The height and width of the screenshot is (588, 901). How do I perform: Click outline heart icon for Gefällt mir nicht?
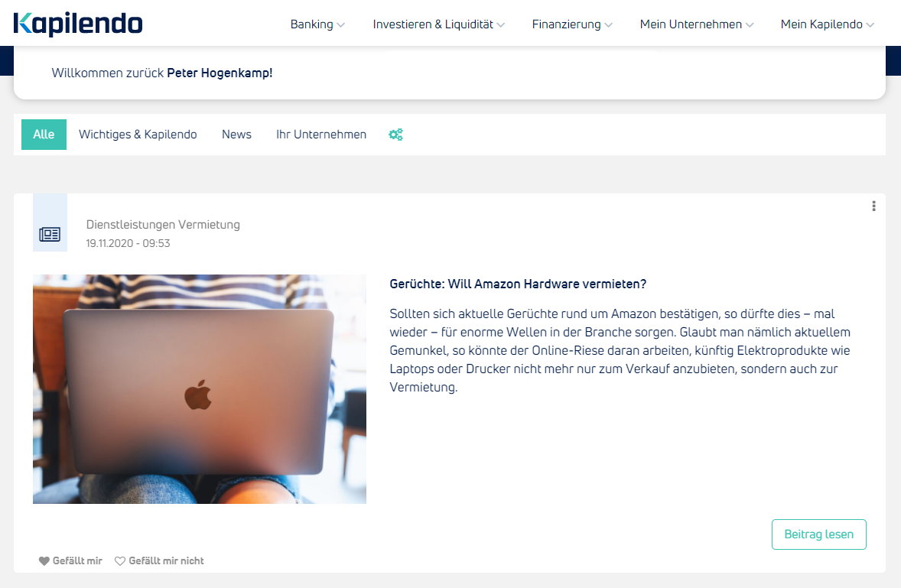click(119, 561)
